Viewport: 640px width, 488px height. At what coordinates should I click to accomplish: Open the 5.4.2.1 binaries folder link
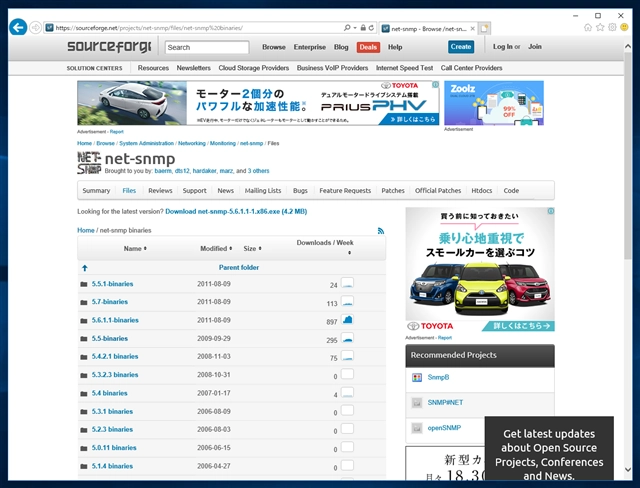point(115,356)
